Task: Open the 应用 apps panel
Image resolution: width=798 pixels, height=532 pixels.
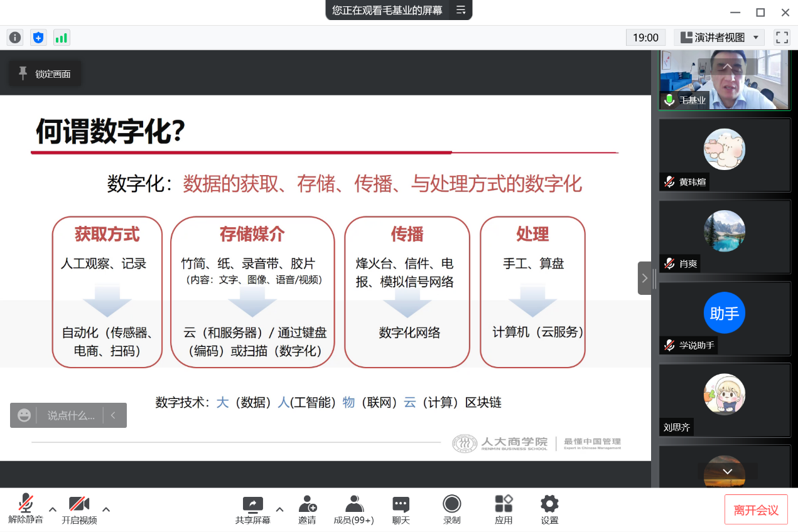Action: coord(504,509)
